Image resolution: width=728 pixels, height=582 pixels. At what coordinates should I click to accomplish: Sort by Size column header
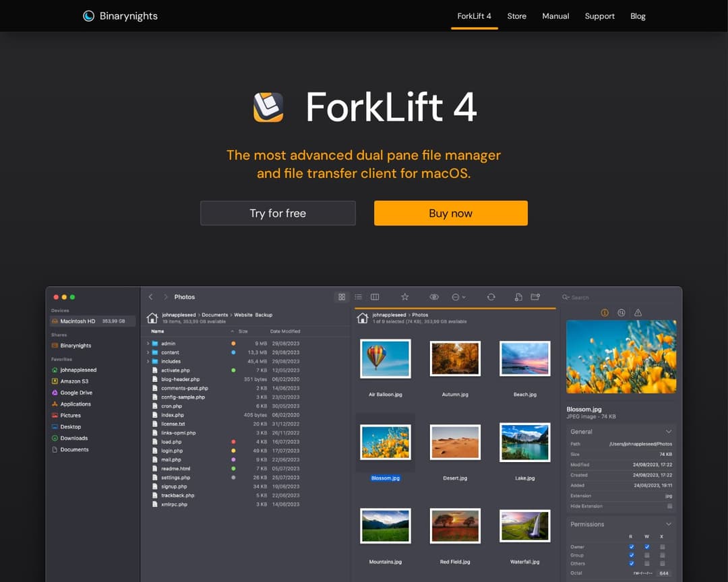pyautogui.click(x=243, y=331)
